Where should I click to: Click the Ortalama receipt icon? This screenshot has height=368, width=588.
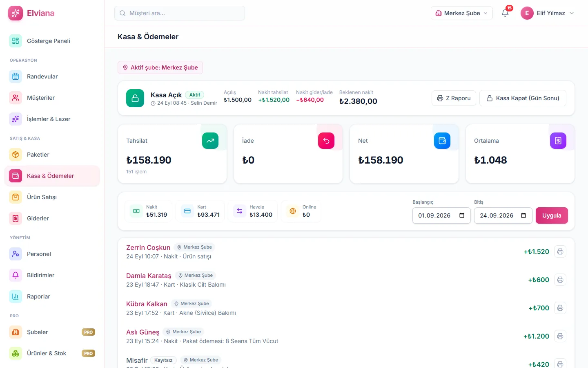click(x=558, y=141)
